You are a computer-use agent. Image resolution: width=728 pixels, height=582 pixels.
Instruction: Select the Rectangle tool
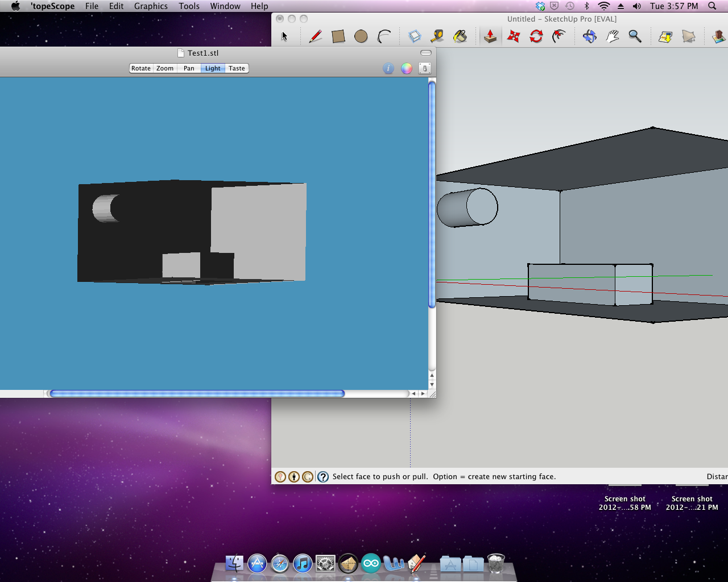[x=338, y=36]
